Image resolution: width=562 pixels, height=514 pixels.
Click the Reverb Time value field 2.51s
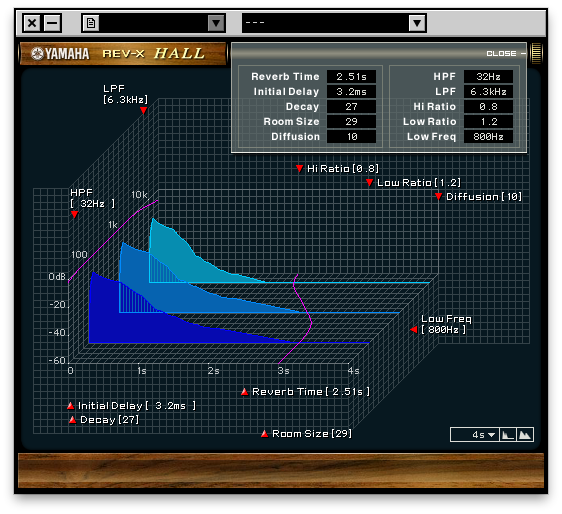tap(351, 77)
